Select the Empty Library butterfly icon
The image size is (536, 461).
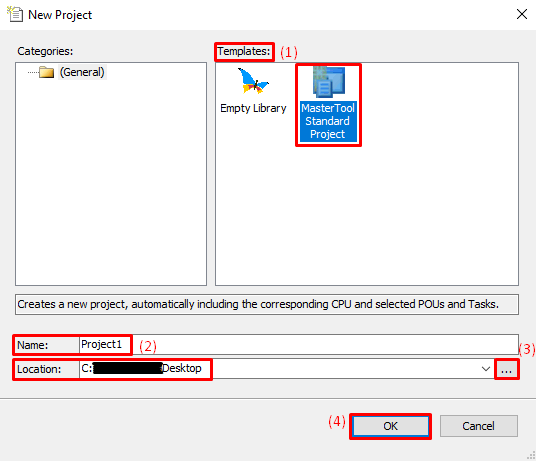pos(253,81)
